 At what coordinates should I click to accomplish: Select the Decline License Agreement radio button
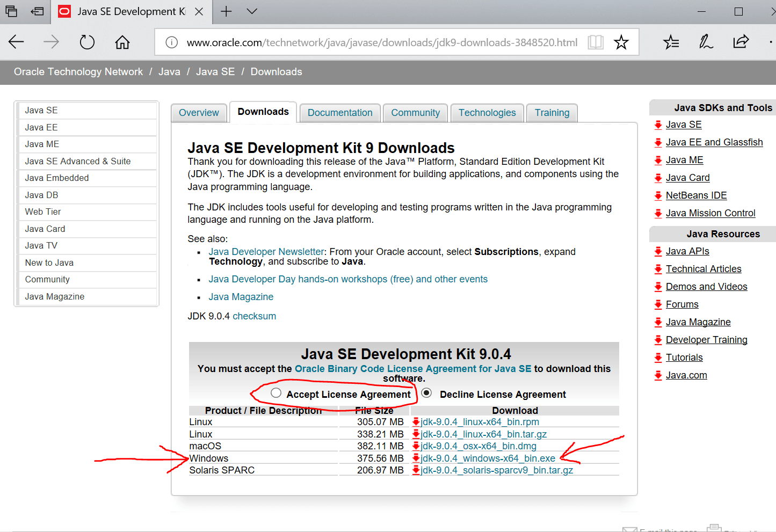[426, 393]
